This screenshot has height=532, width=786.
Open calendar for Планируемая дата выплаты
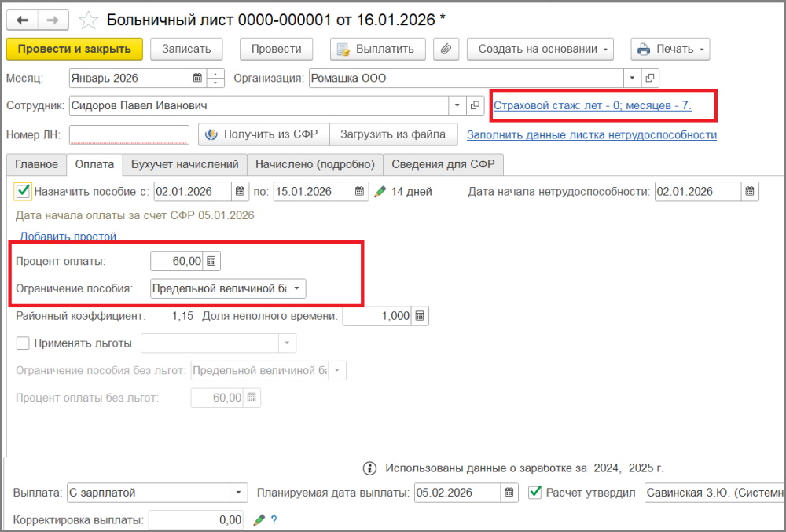510,493
